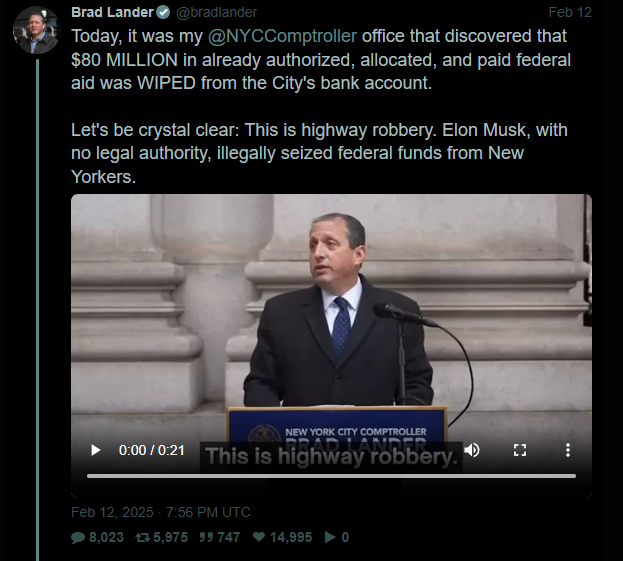Click the Brad Lander display name
Screen dimensions: 623x561
pyautogui.click(x=112, y=12)
